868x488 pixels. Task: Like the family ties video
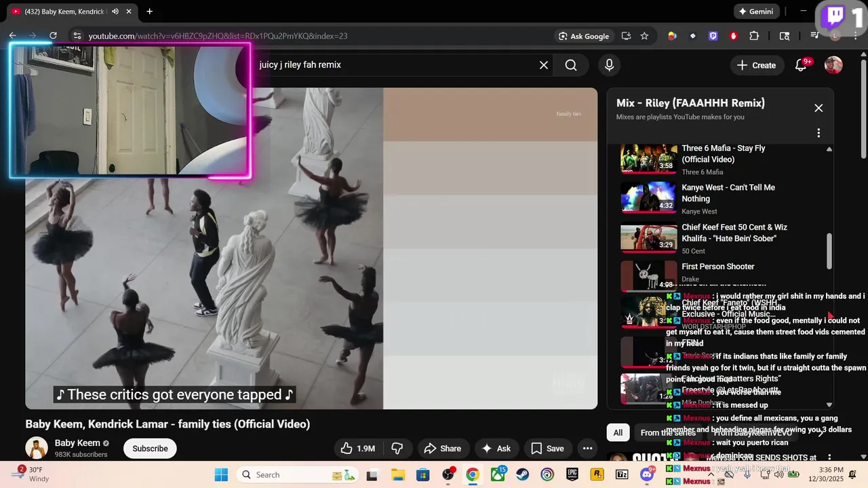(x=357, y=448)
